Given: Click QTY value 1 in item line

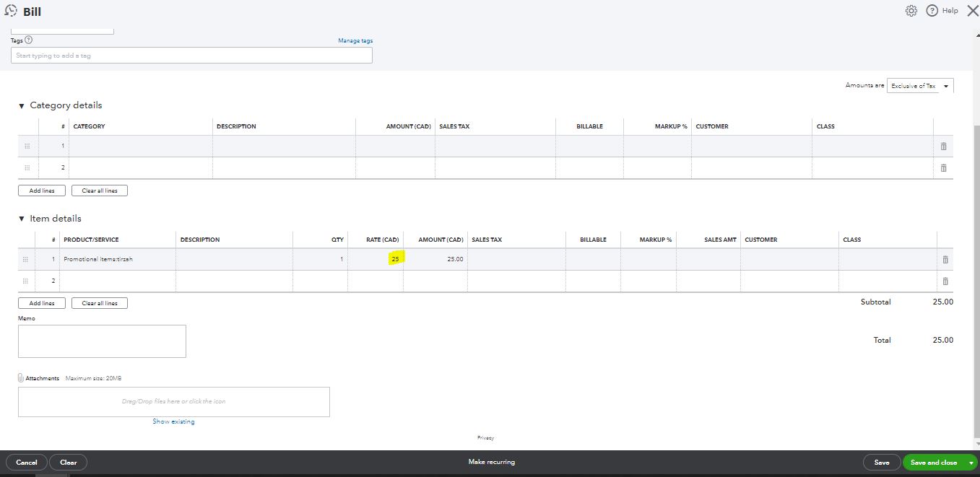Looking at the screenshot, I should [342, 260].
